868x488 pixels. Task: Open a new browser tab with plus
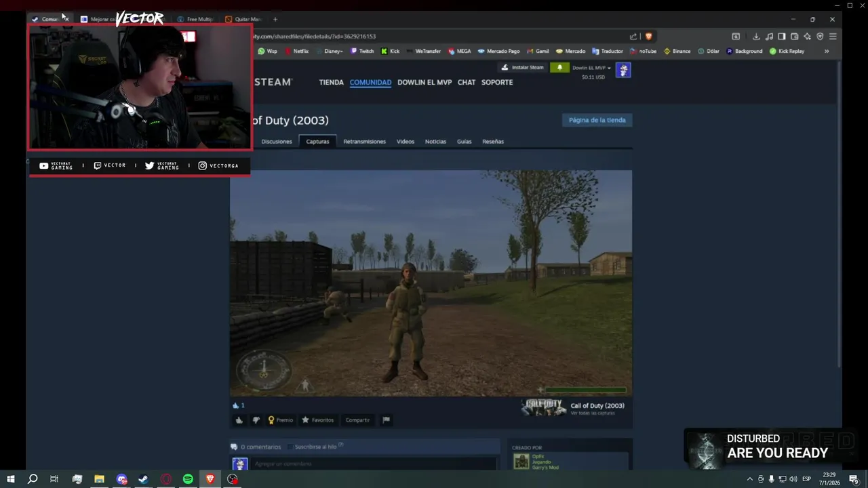point(275,19)
